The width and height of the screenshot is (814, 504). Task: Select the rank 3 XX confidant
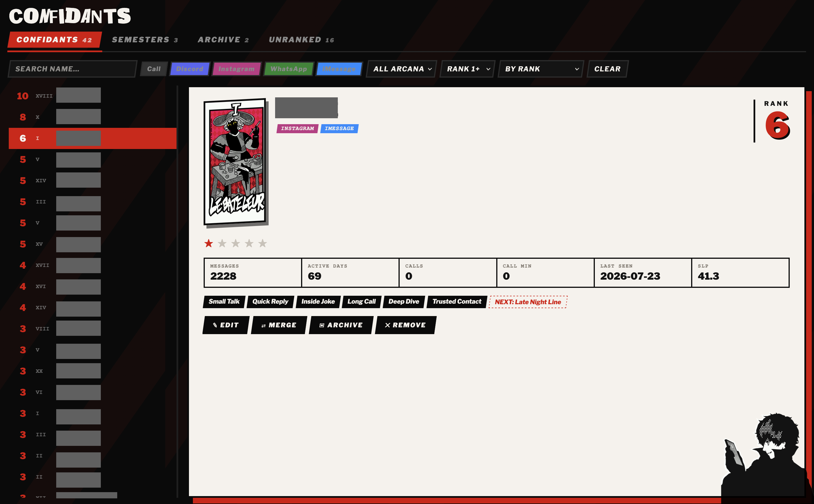92,371
